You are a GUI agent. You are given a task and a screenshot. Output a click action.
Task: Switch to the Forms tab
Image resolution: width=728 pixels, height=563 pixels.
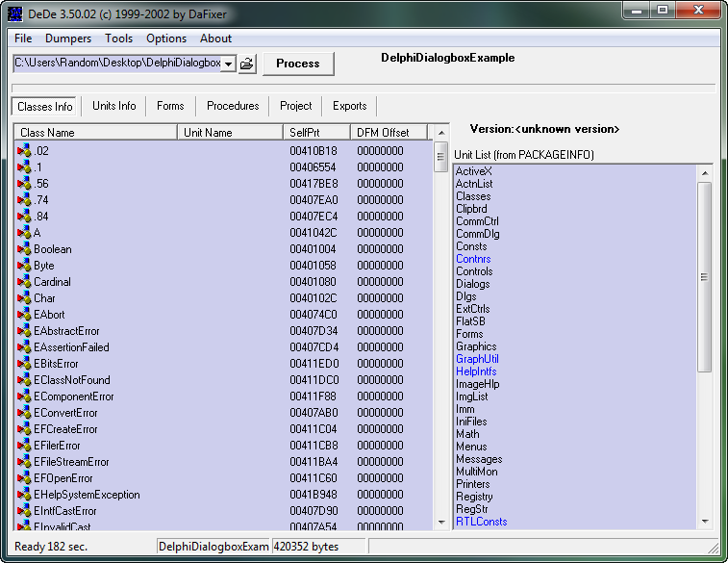click(x=170, y=106)
